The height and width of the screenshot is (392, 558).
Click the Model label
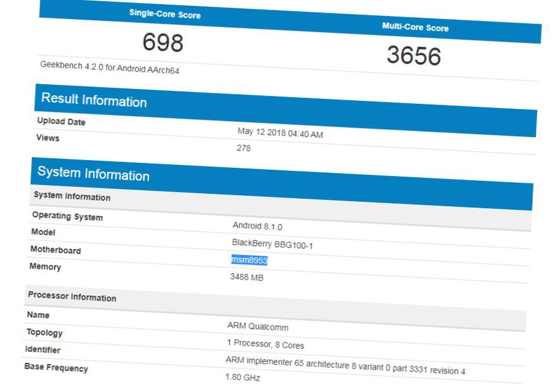point(43,232)
